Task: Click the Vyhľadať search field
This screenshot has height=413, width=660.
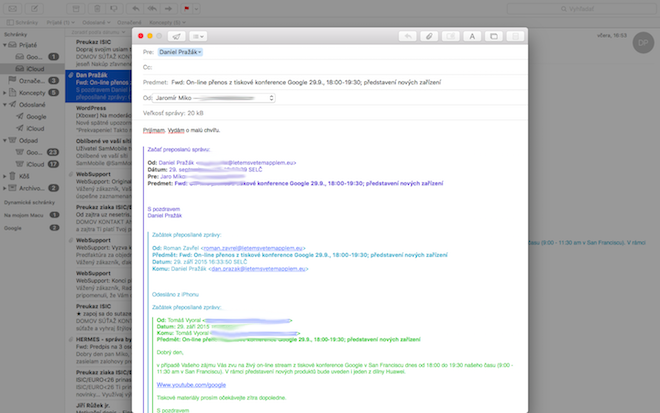Action: [x=581, y=8]
